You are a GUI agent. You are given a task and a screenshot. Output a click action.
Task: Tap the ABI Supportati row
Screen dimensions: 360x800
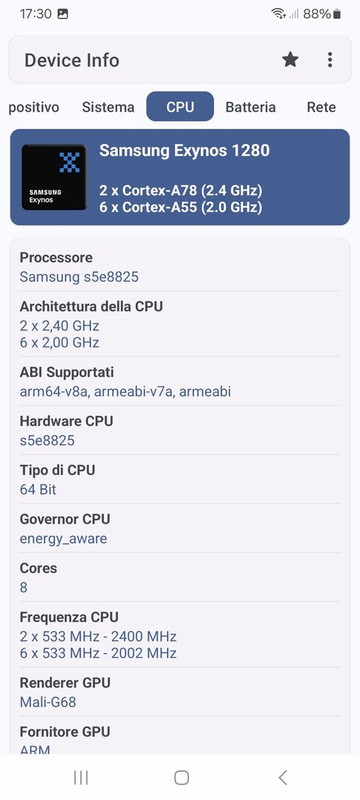pos(180,381)
